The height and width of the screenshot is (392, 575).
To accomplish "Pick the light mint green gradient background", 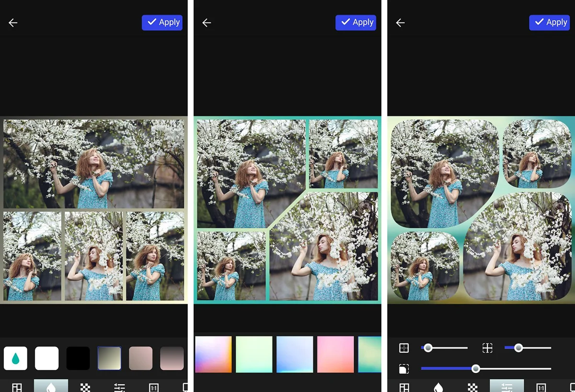I will tap(254, 354).
